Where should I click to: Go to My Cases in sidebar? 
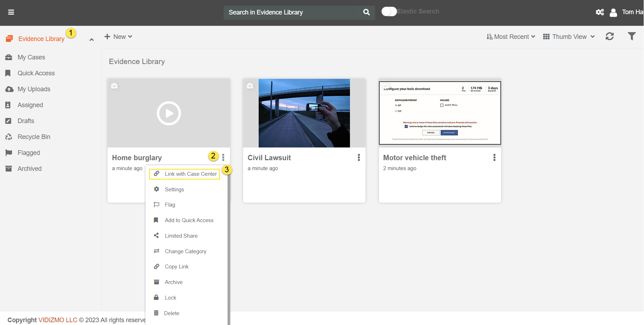click(x=31, y=57)
